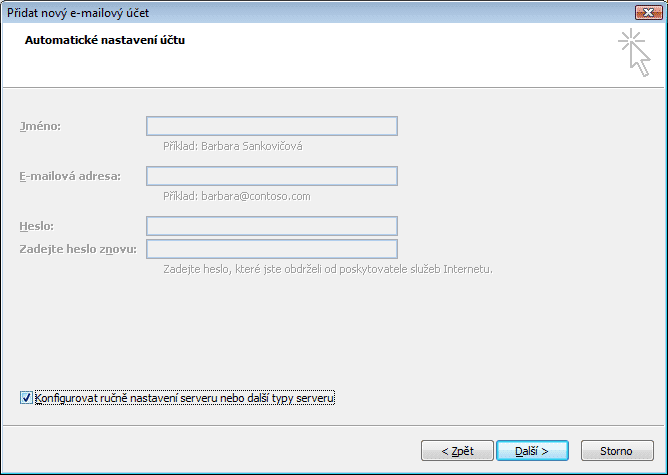The height and width of the screenshot is (475, 668).
Task: Click the Automatické nastavení účtu heading
Action: [x=105, y=40]
